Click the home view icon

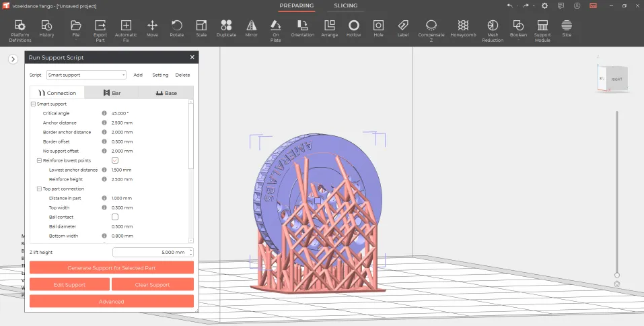(x=617, y=284)
